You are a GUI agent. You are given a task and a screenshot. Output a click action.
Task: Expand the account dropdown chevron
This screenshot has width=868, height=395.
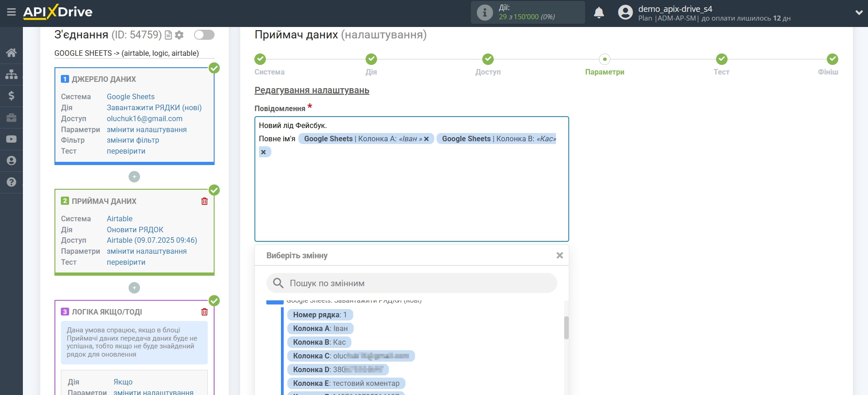tap(859, 13)
